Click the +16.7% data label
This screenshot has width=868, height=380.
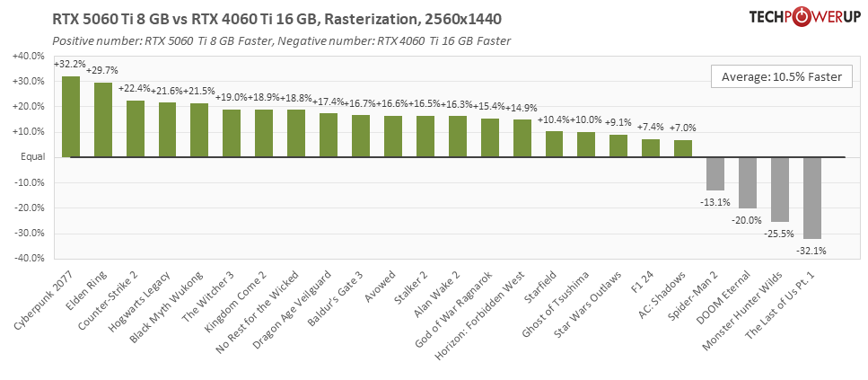click(x=360, y=103)
